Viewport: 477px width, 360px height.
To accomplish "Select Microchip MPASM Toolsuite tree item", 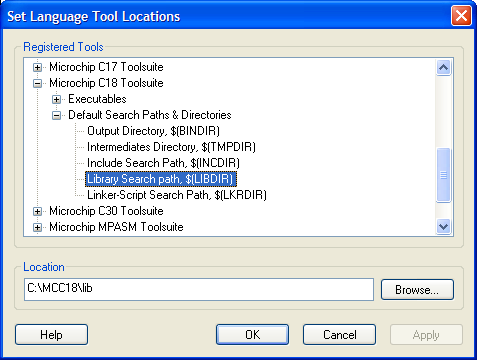I will click(x=116, y=227).
